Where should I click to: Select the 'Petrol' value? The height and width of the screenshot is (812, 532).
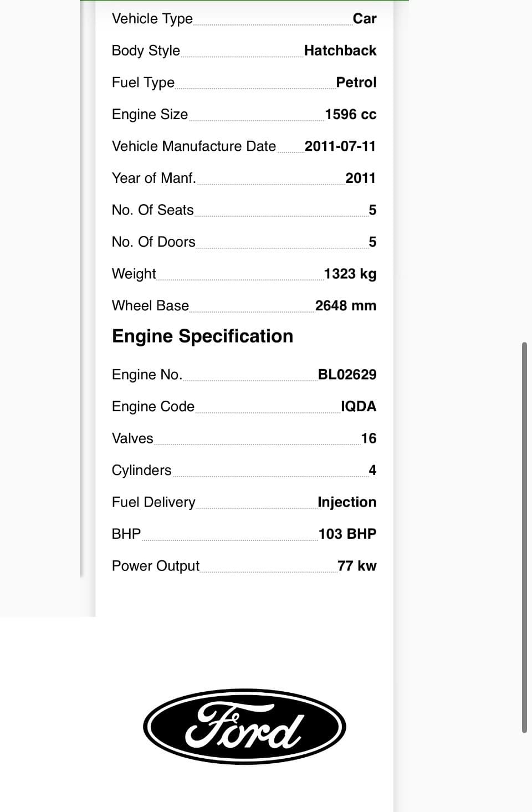pyautogui.click(x=356, y=83)
